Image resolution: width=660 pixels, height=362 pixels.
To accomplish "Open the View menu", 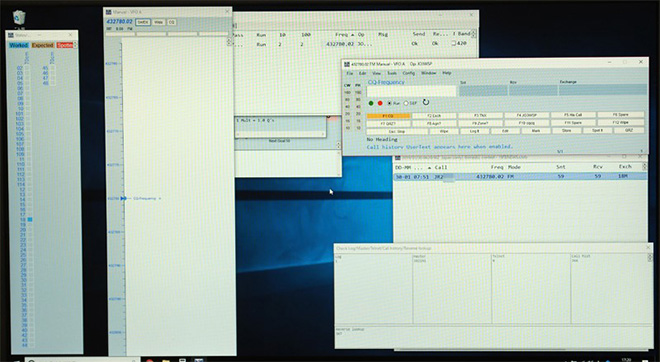I will click(x=376, y=73).
